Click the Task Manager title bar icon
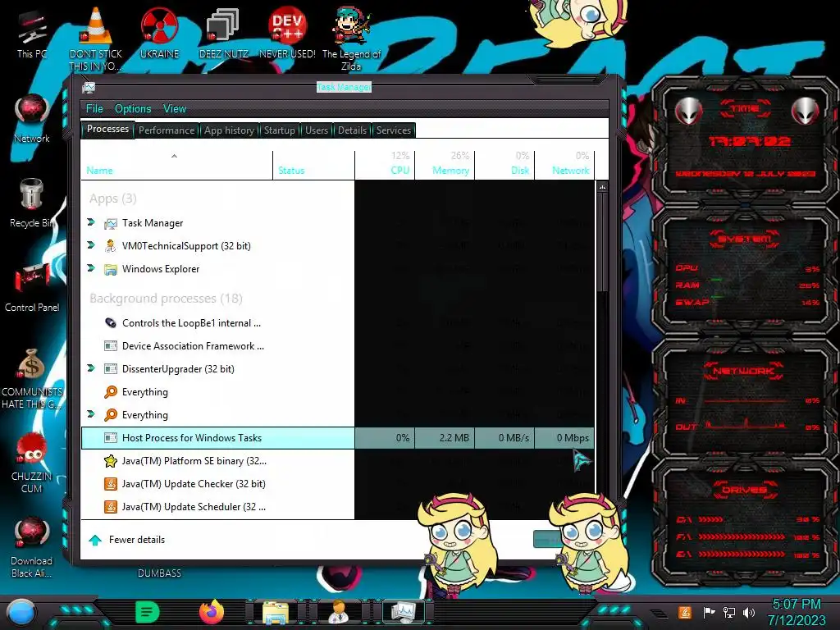The image size is (840, 630). pyautogui.click(x=89, y=87)
